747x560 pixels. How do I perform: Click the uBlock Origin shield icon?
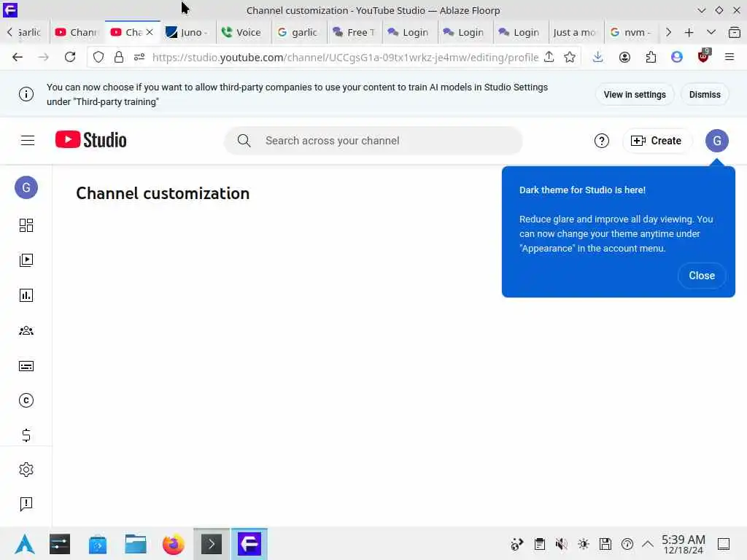703,56
